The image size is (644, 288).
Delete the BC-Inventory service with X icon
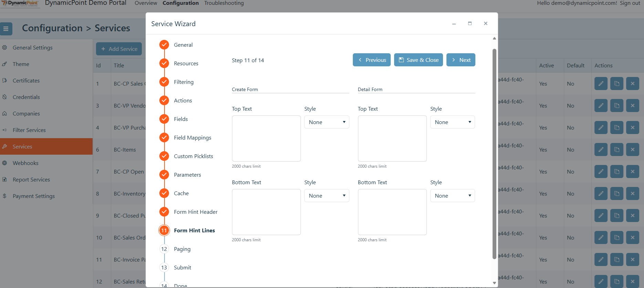pyautogui.click(x=632, y=193)
